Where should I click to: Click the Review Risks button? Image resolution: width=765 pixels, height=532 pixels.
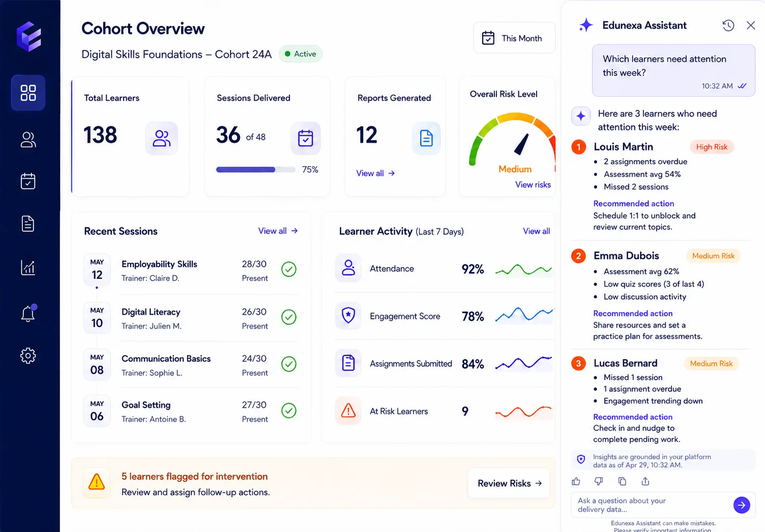pos(509,483)
